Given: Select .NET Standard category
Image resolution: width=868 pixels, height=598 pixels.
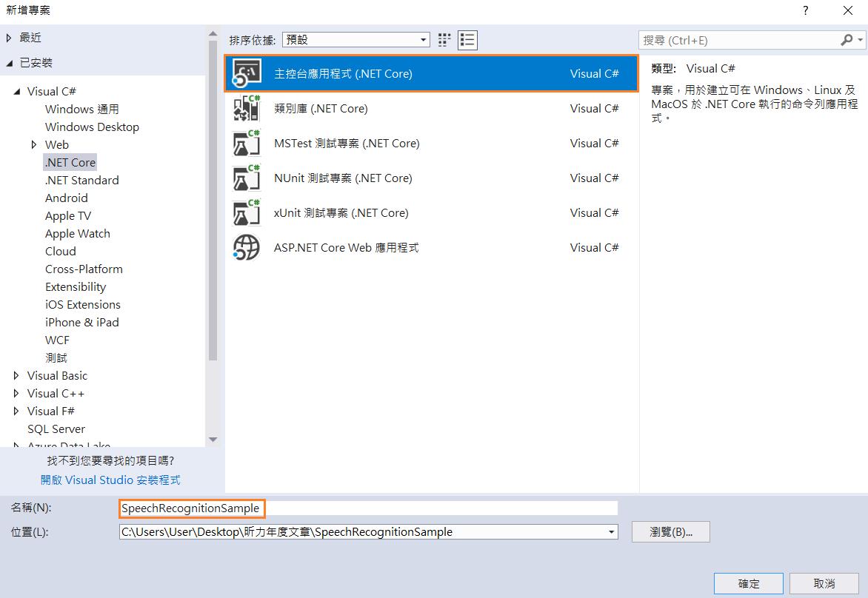Looking at the screenshot, I should tap(82, 181).
